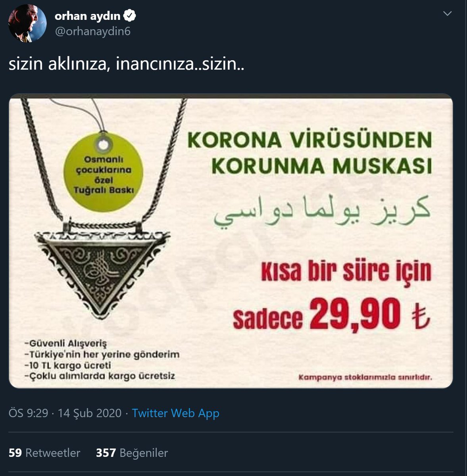The height and width of the screenshot is (476, 467).
Task: Open the ÖS 9:29 · 14 Şub 2020 timestamp
Action: click(x=65, y=413)
